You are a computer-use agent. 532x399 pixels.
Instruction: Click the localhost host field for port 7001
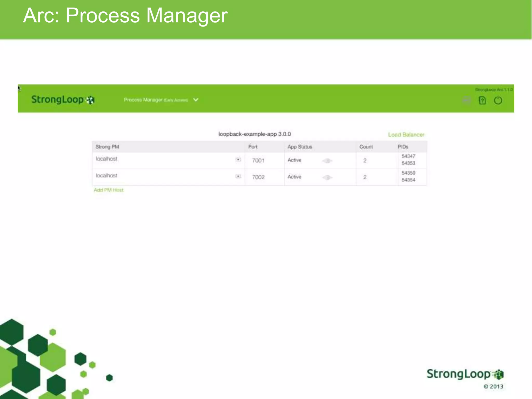[x=168, y=160]
